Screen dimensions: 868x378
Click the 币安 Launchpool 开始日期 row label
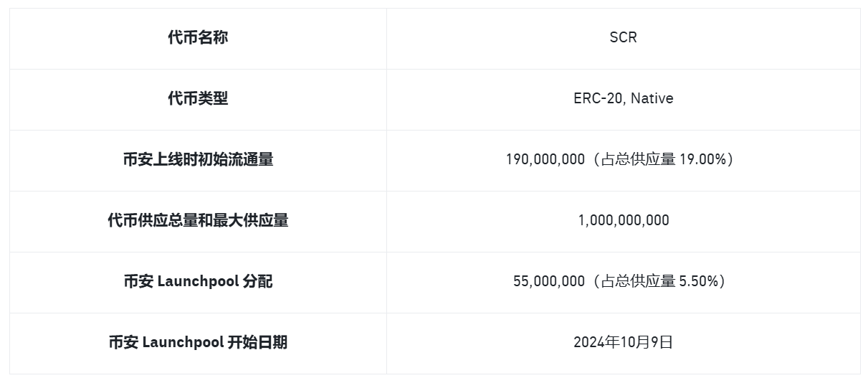tap(198, 343)
